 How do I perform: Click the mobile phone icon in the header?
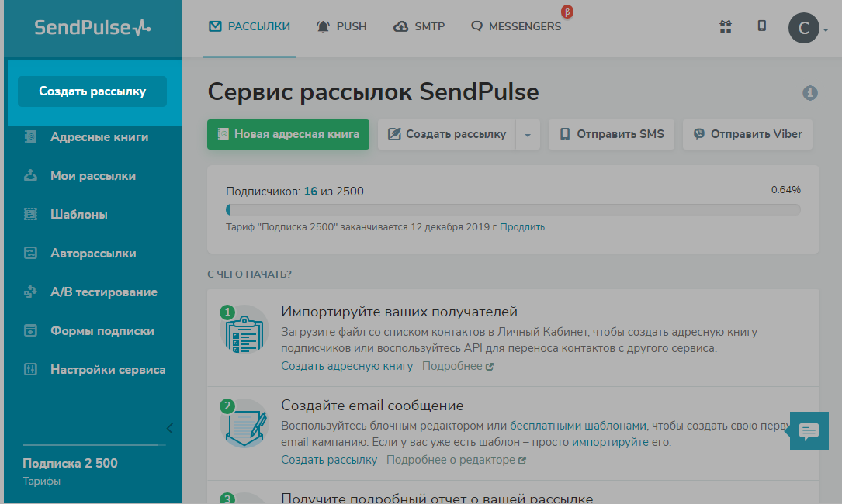pyautogui.click(x=761, y=26)
